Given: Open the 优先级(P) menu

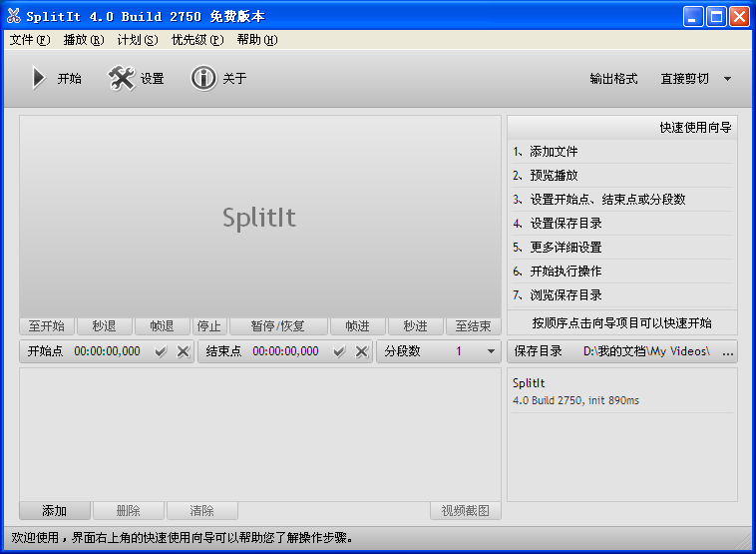Looking at the screenshot, I should pyautogui.click(x=197, y=40).
